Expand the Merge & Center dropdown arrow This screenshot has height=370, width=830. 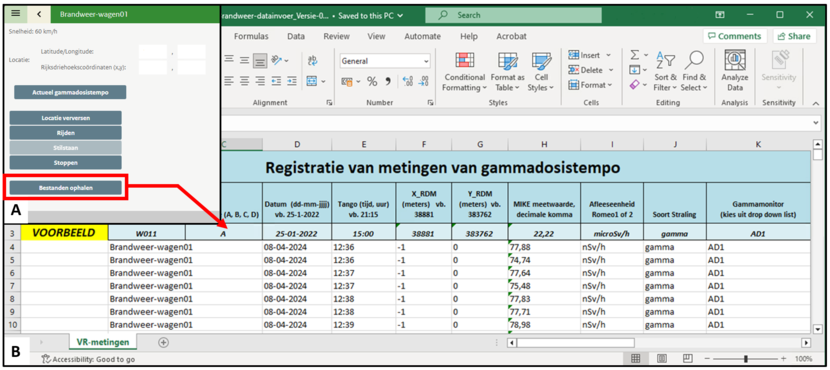(323, 82)
